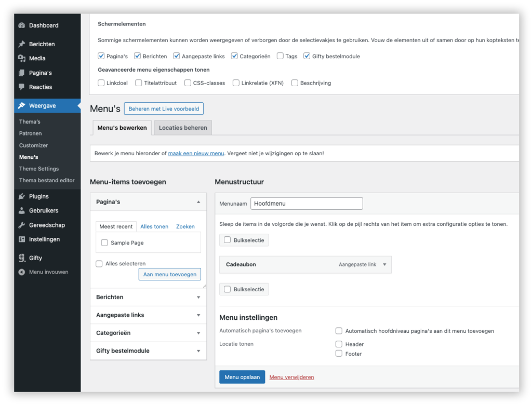This screenshot has width=532, height=404.
Task: Click the Instellingen settings icon
Action: 22,239
